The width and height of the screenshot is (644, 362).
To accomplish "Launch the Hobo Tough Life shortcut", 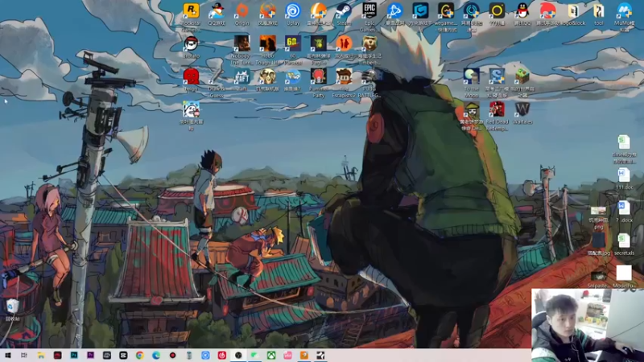I will [x=267, y=43].
